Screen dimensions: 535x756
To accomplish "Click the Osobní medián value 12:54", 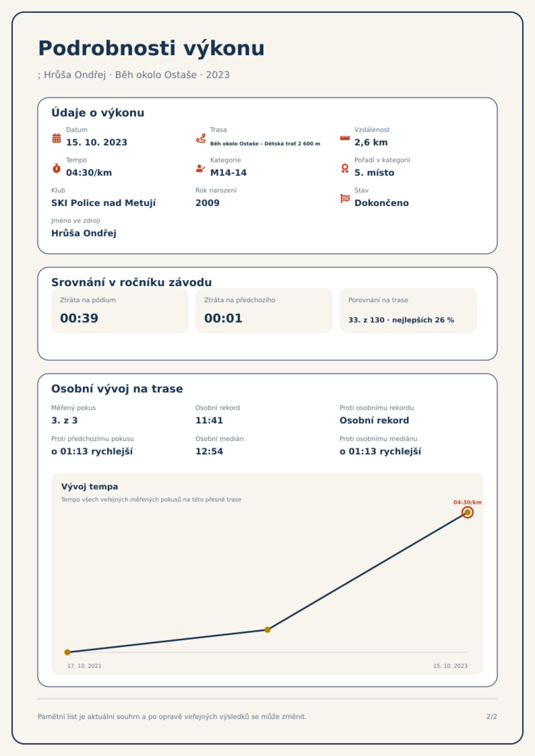I will pyautogui.click(x=209, y=451).
